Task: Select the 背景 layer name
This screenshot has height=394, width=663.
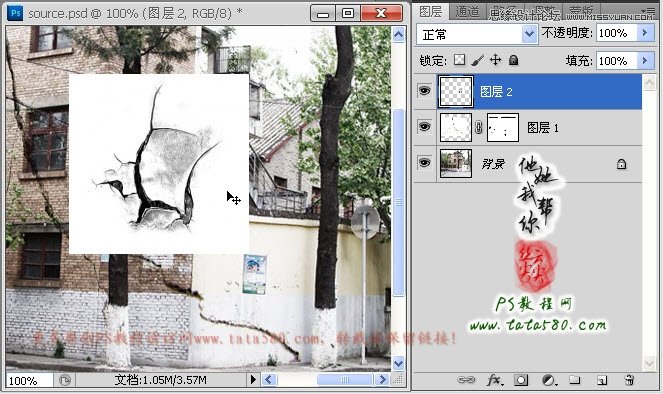Action: (x=493, y=164)
